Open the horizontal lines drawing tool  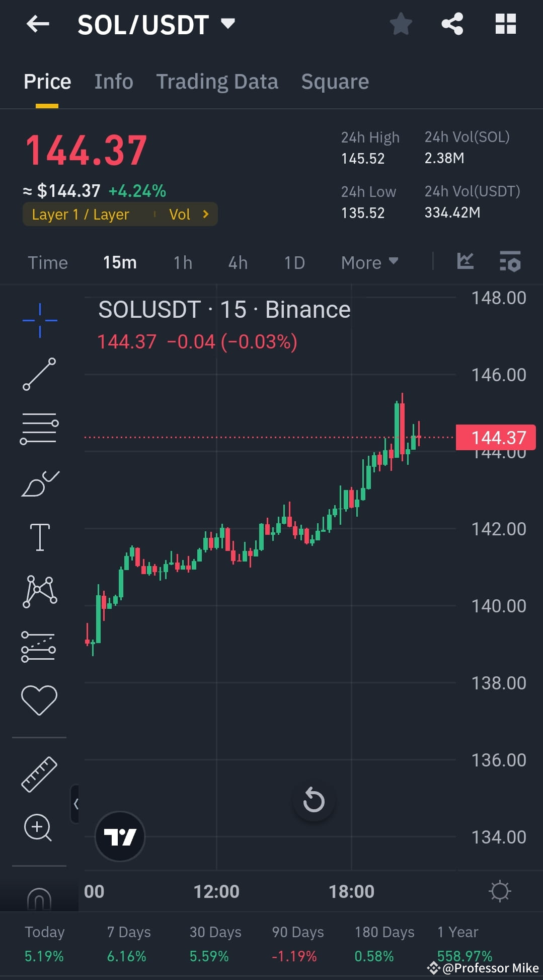[x=39, y=428]
